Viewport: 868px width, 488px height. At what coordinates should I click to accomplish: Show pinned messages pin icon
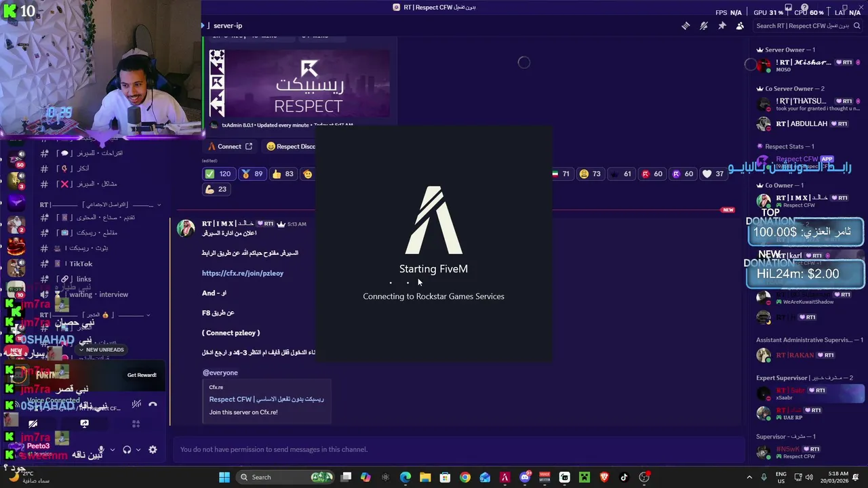click(722, 26)
